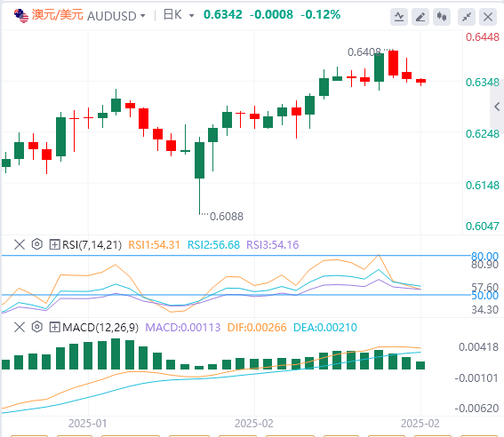Open the indicator line chart icon

coord(399,17)
